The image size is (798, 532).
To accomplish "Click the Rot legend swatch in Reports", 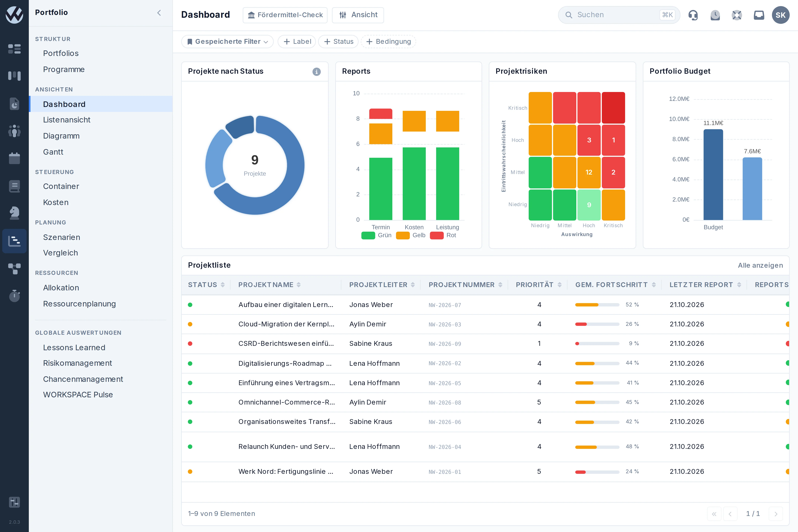I will tap(437, 236).
